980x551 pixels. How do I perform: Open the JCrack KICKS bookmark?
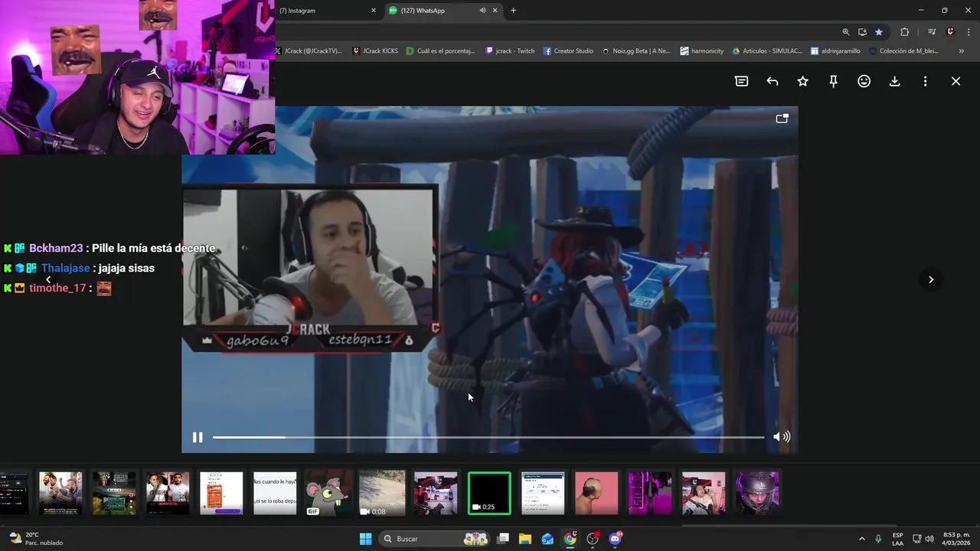[x=375, y=51]
